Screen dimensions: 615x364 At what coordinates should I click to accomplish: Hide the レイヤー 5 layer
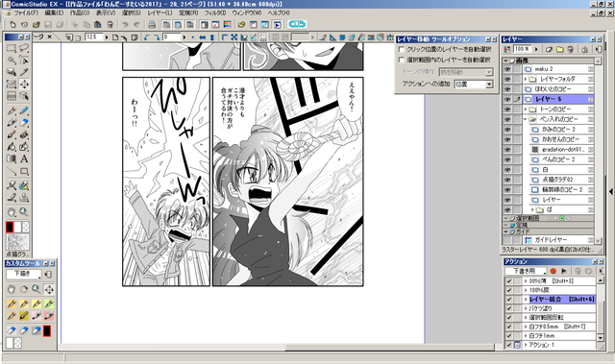pyautogui.click(x=507, y=99)
